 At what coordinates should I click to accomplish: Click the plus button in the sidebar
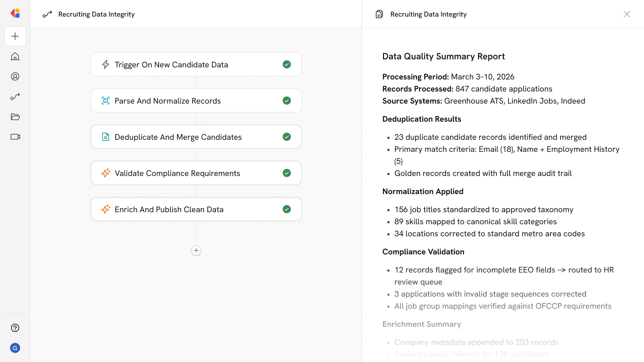coord(15,36)
